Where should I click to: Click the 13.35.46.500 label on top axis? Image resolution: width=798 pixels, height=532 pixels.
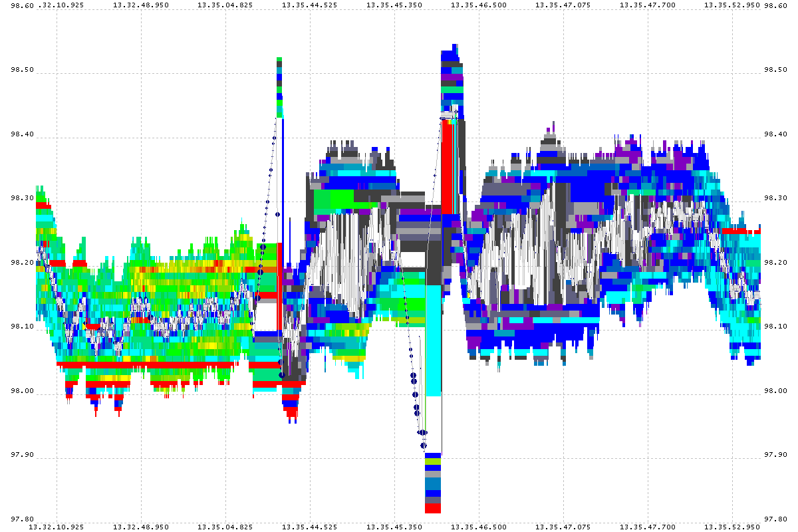click(x=479, y=5)
